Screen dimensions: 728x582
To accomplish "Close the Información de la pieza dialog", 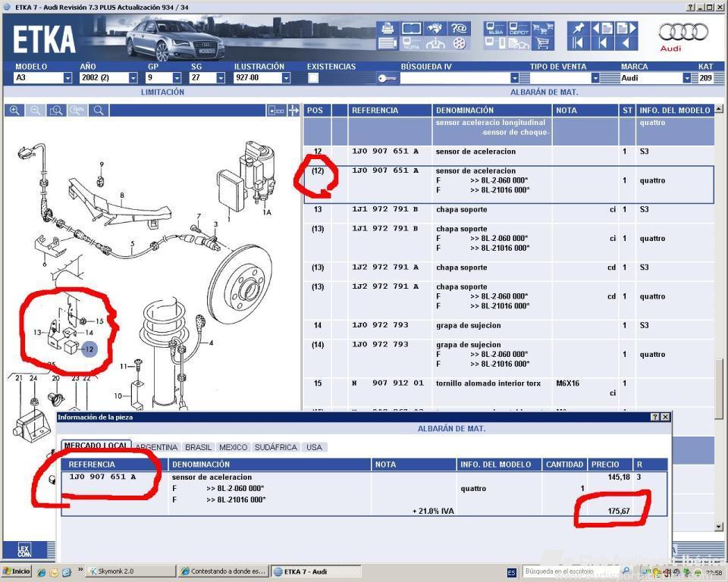I will point(665,418).
